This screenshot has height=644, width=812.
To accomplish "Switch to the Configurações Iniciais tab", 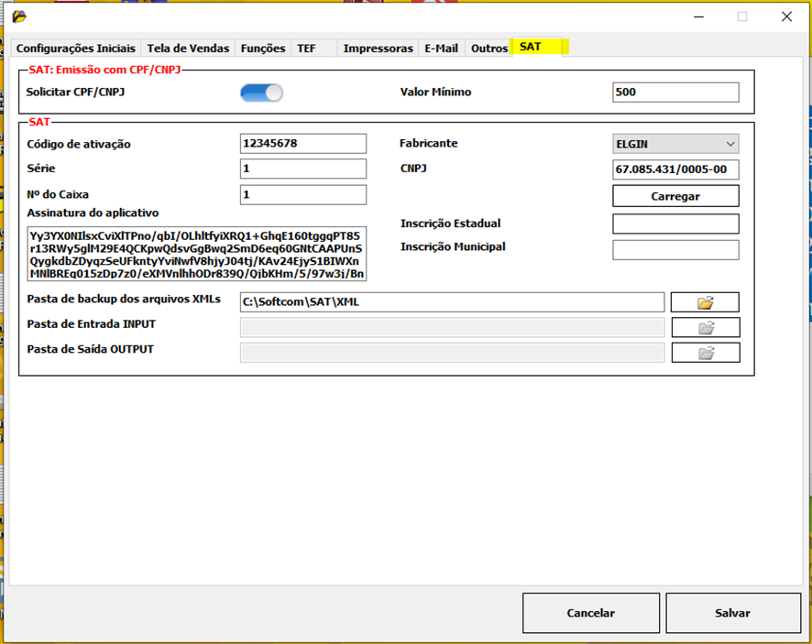I will (x=76, y=49).
